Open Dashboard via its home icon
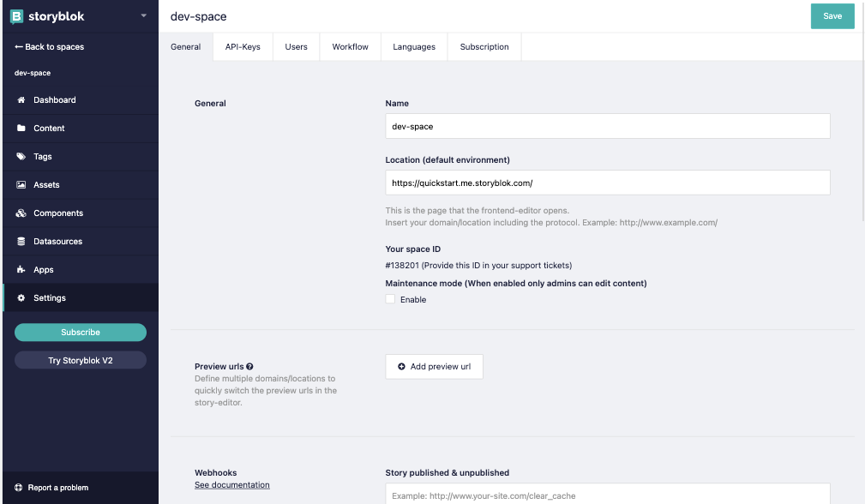The height and width of the screenshot is (504, 865). [21, 99]
